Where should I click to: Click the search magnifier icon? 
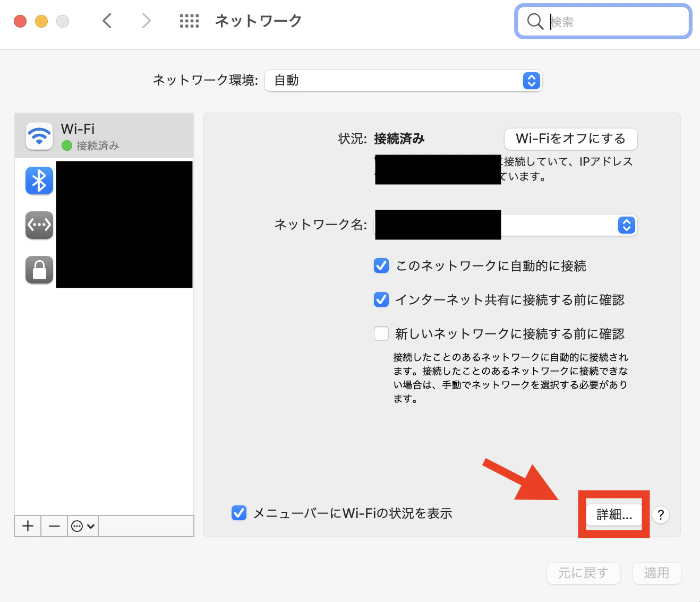pyautogui.click(x=535, y=21)
